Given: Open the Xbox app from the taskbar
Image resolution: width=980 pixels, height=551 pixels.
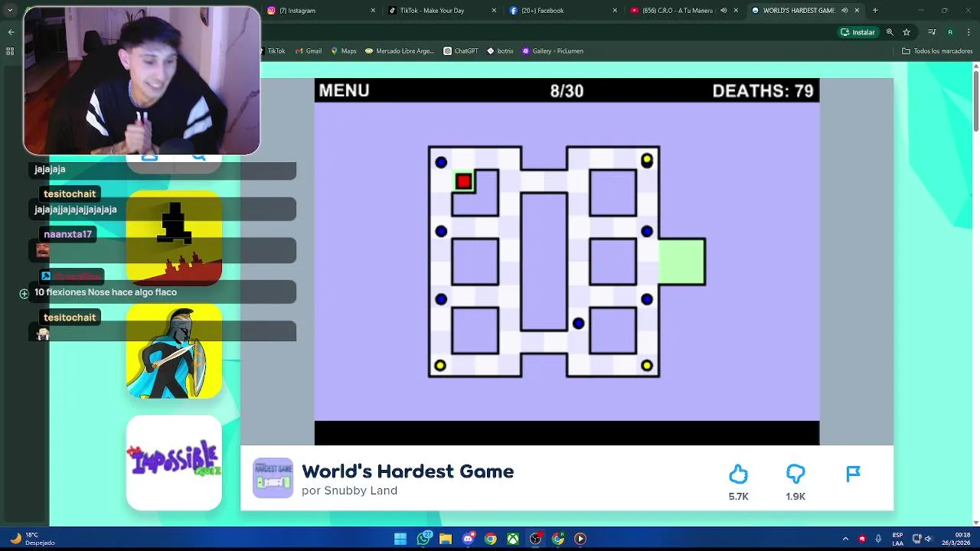Looking at the screenshot, I should (513, 539).
